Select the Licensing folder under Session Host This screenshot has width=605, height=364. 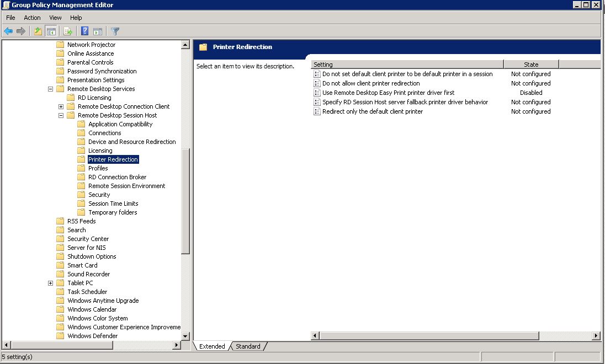(100, 151)
